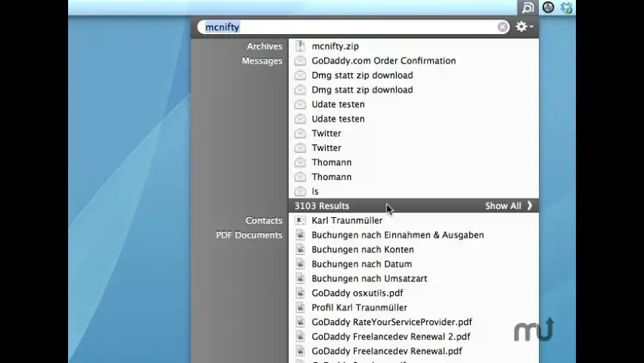The height and width of the screenshot is (363, 644).
Task: Click contact card icon beside Karl Traunmüller
Action: click(301, 220)
